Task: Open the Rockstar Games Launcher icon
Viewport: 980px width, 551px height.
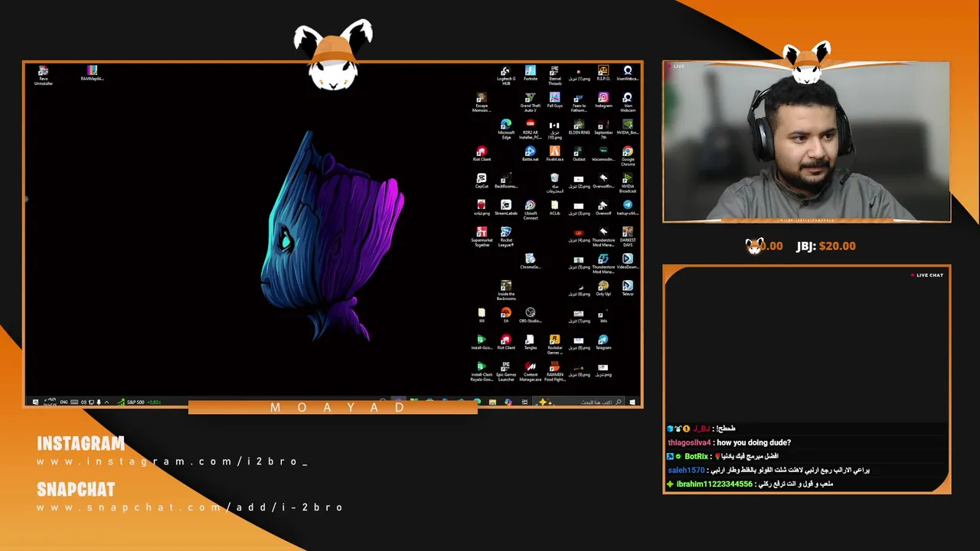Action: pos(555,344)
